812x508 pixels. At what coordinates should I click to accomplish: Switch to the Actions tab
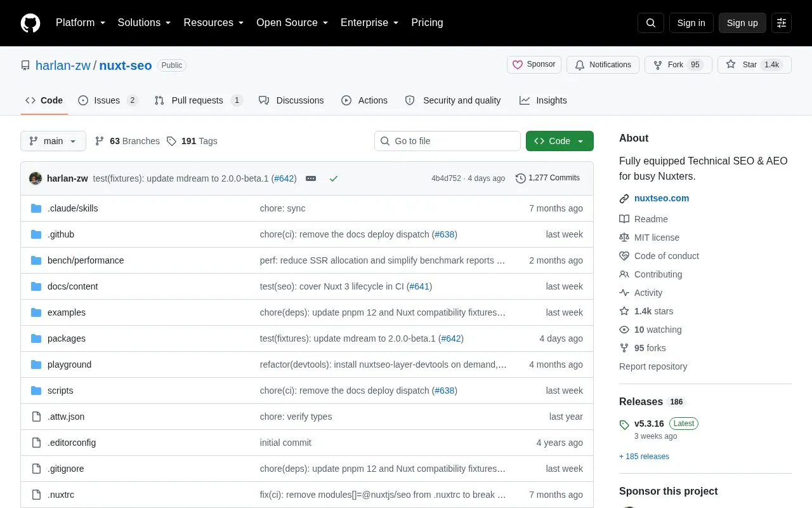click(364, 100)
